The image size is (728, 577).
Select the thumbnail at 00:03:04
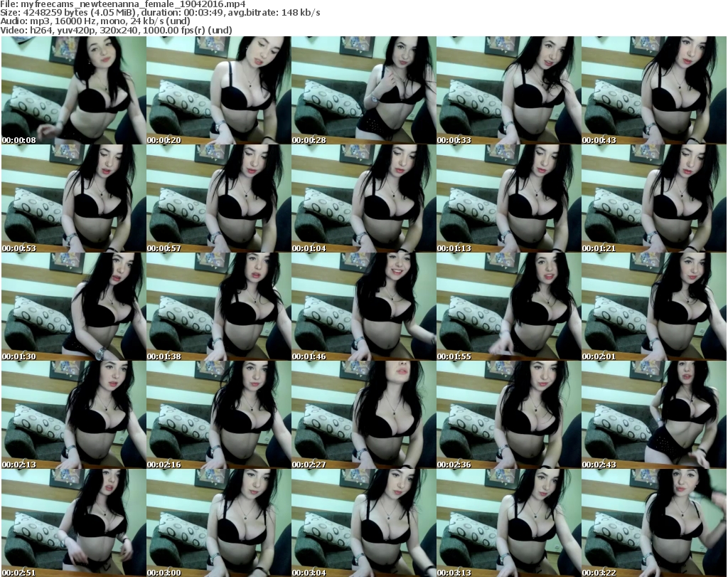click(363, 523)
